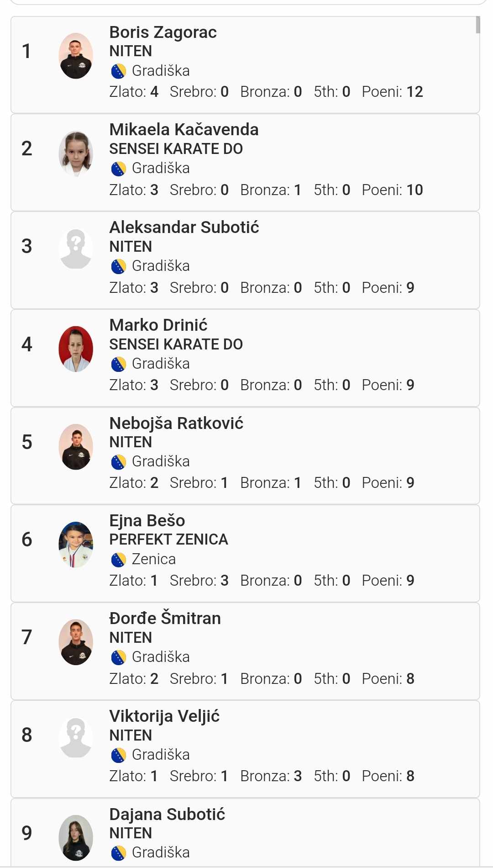Click the PERFEKT ZENICA club name

[168, 540]
